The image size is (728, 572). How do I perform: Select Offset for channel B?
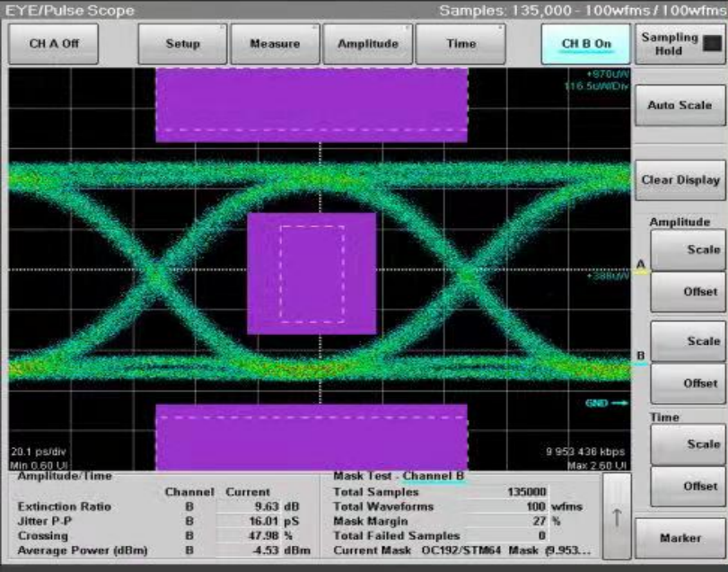(687, 383)
